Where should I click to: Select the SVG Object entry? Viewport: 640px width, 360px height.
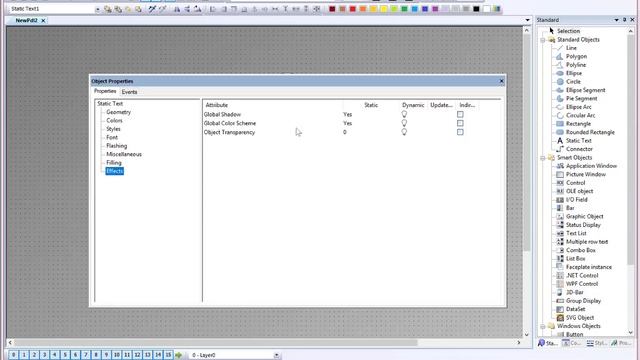coord(580,318)
